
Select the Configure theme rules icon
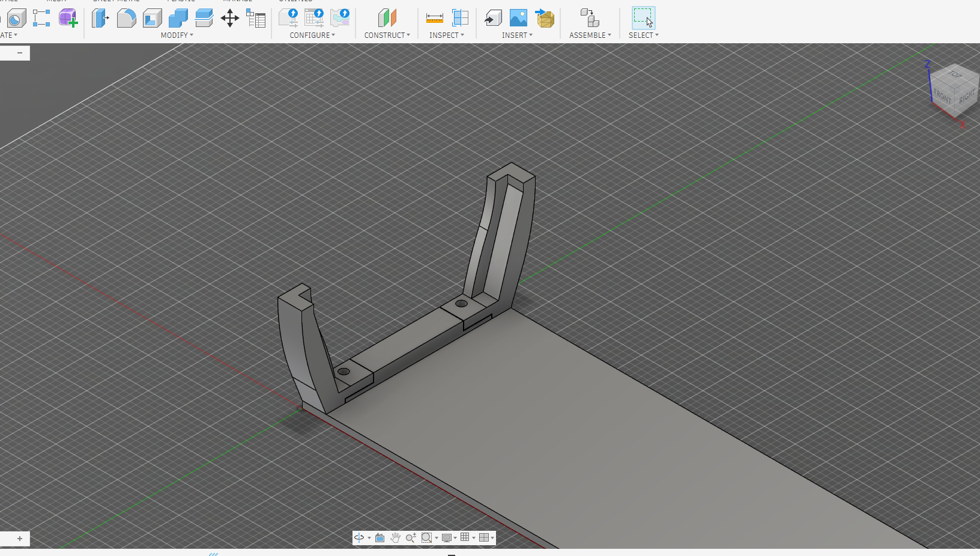pyautogui.click(x=340, y=18)
